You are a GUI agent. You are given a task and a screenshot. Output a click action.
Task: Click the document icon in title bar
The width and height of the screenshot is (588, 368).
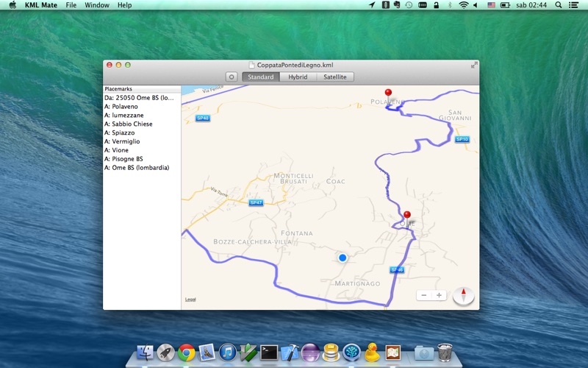point(251,65)
